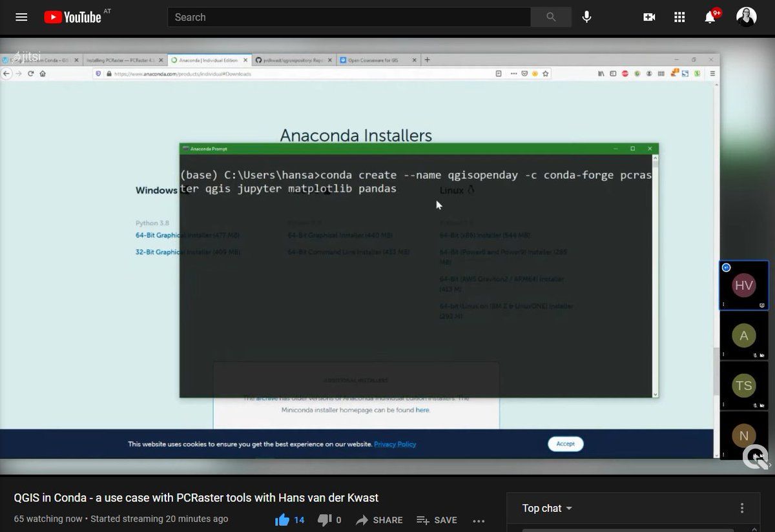
Task: Open more actions ellipsis beside SAVE
Action: point(479,520)
